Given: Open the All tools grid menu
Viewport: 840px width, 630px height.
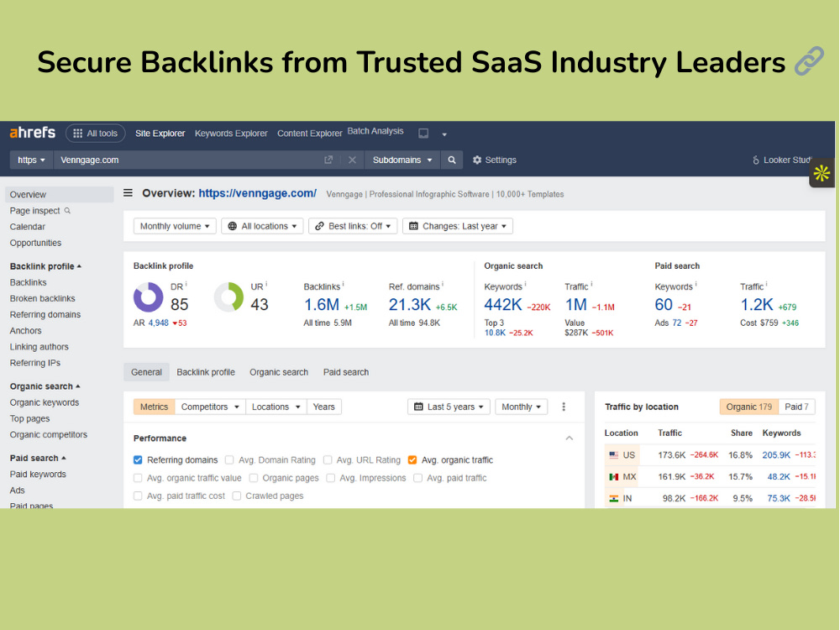Looking at the screenshot, I should click(x=96, y=134).
